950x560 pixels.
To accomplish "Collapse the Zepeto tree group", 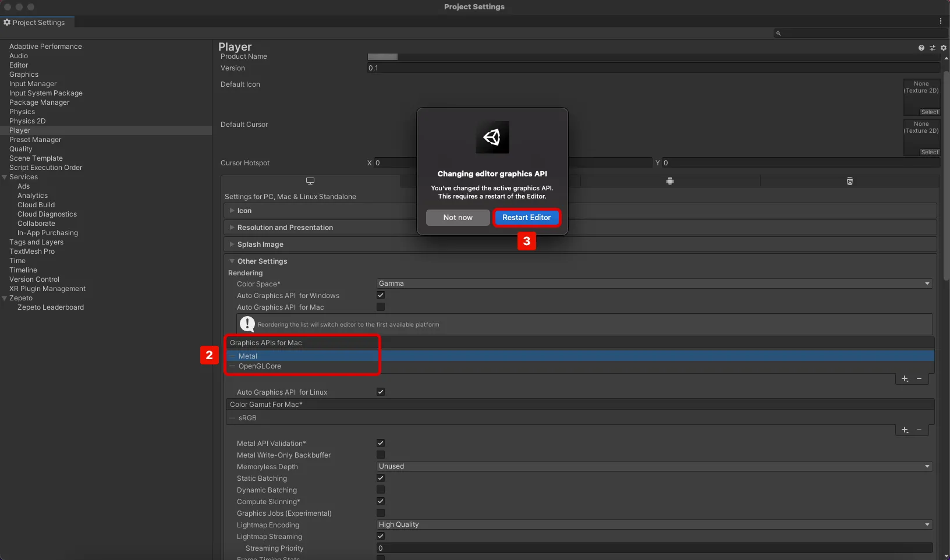I will pyautogui.click(x=5, y=298).
